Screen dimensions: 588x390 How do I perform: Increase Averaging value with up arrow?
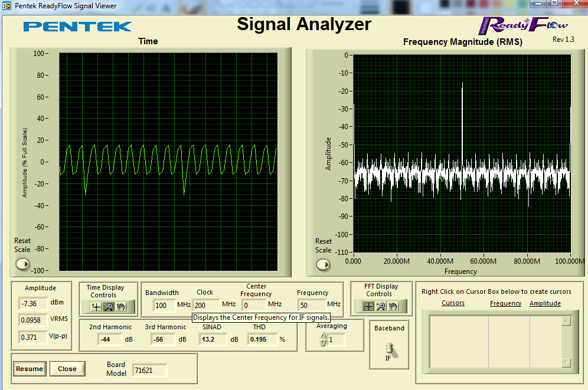324,336
